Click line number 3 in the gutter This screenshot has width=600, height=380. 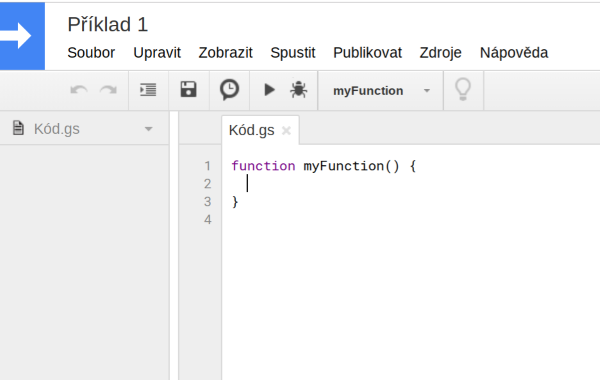[x=207, y=202]
